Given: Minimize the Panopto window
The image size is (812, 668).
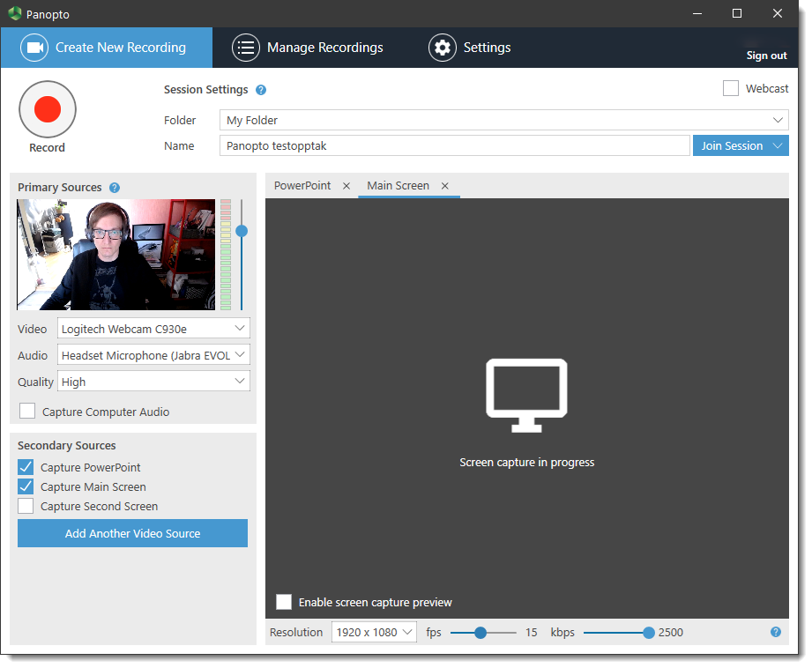Looking at the screenshot, I should (697, 13).
